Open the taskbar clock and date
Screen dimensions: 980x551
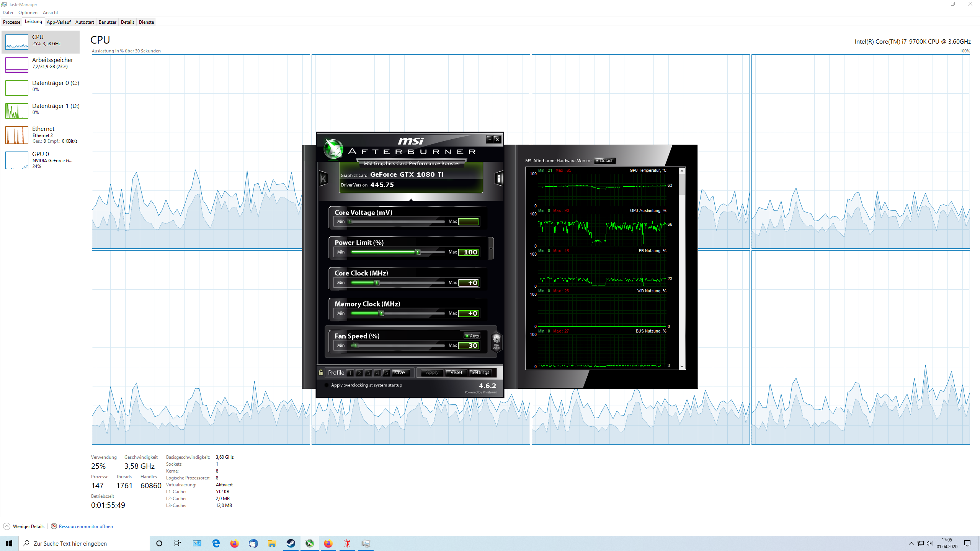pos(947,543)
